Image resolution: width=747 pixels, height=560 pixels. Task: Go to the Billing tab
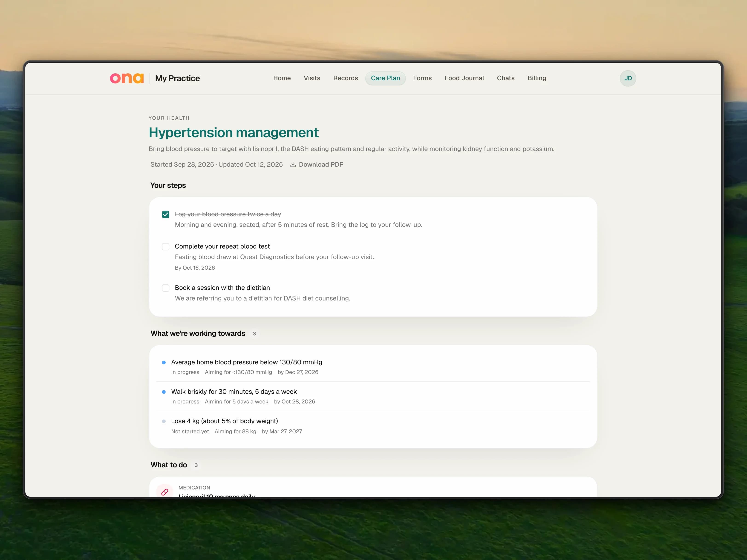tap(536, 78)
